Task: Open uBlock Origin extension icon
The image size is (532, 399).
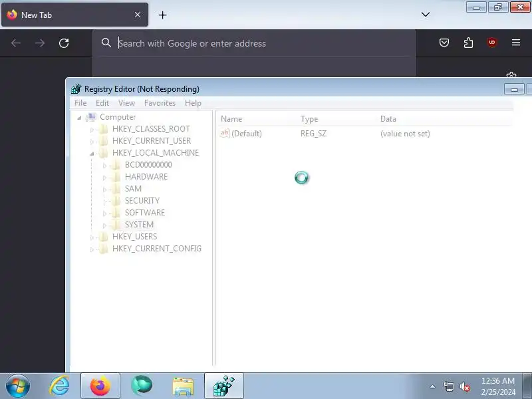Action: coord(492,43)
